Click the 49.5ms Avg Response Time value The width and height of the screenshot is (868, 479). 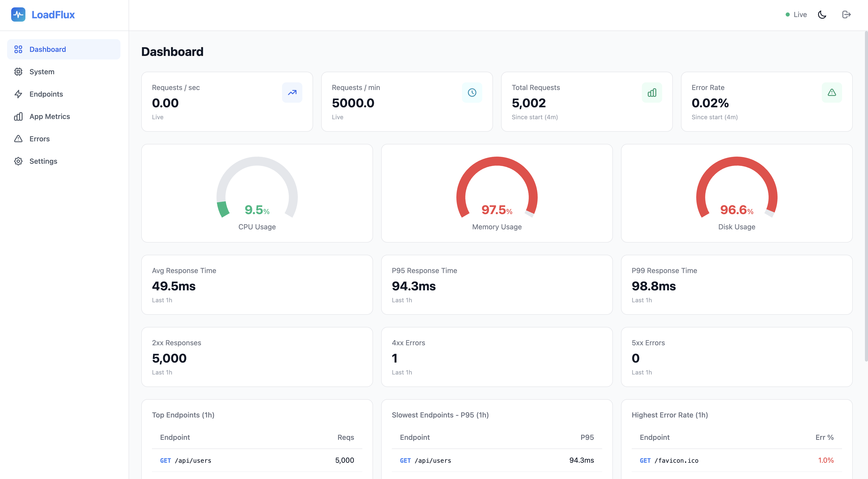coord(174,286)
